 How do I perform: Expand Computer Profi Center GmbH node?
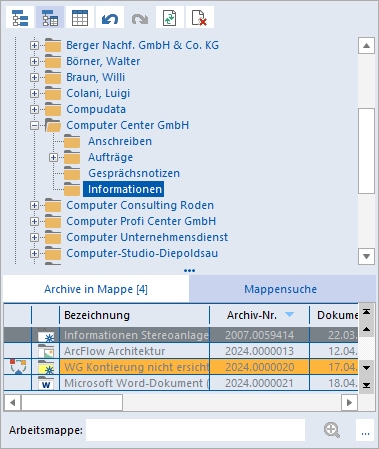(x=34, y=221)
